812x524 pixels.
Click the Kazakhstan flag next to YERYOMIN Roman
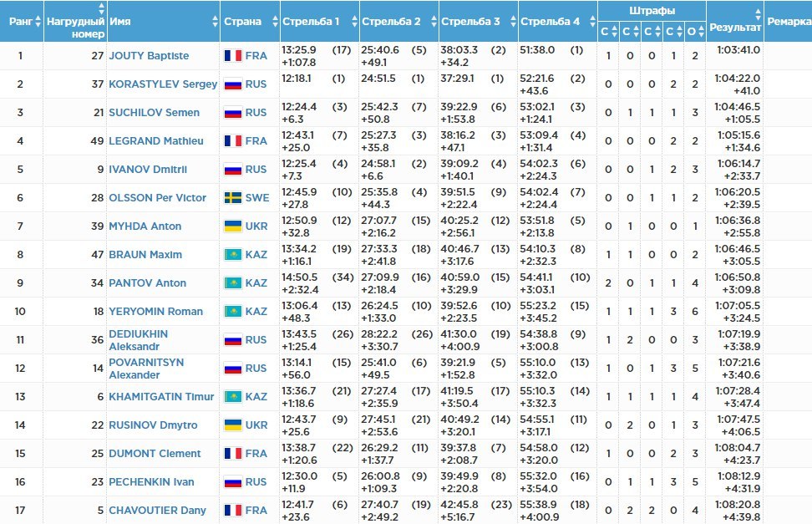click(232, 312)
